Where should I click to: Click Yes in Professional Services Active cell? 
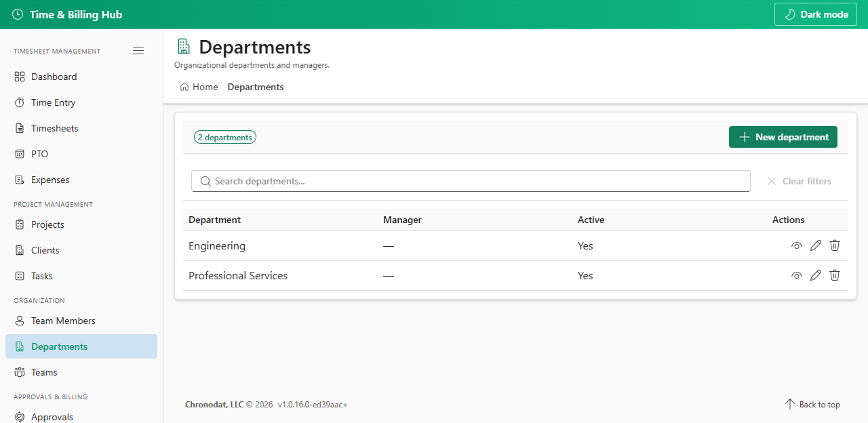[585, 276]
